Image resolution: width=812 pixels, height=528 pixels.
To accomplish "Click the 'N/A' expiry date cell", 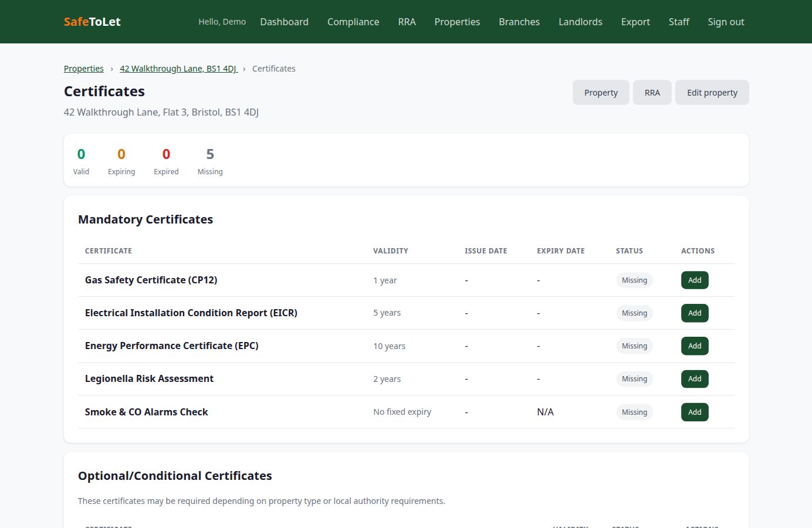I will (x=545, y=412).
